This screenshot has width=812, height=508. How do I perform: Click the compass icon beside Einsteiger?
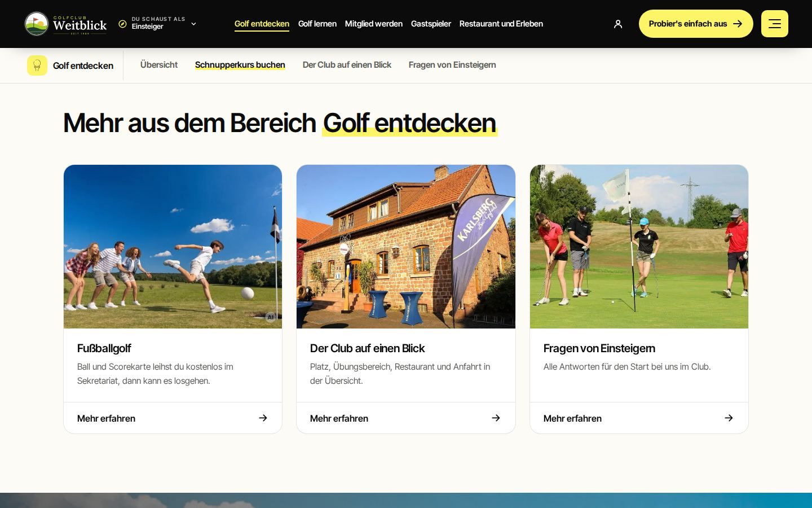tap(122, 24)
